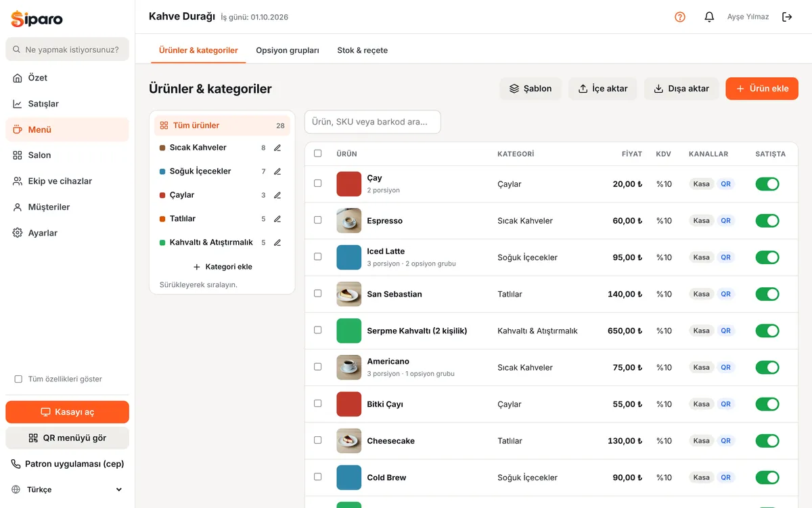Turn off Espresso satışta switch

767,221
